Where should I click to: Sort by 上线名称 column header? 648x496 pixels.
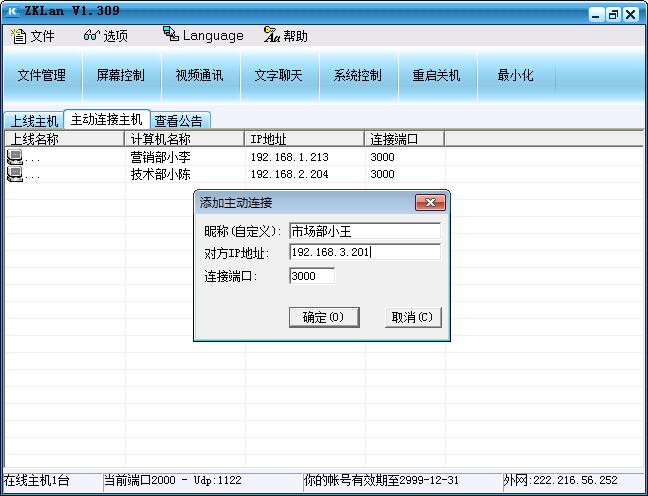pyautogui.click(x=64, y=139)
